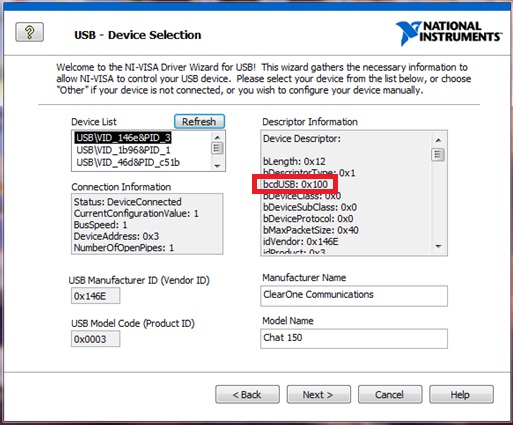Click the Vendor ID field 0x146E
Viewport: 513px width, 425px height.
tap(95, 296)
